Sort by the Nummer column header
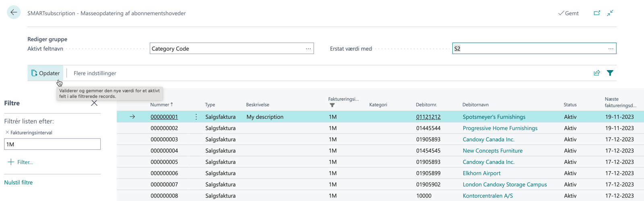The width and height of the screenshot is (644, 201). [x=160, y=105]
